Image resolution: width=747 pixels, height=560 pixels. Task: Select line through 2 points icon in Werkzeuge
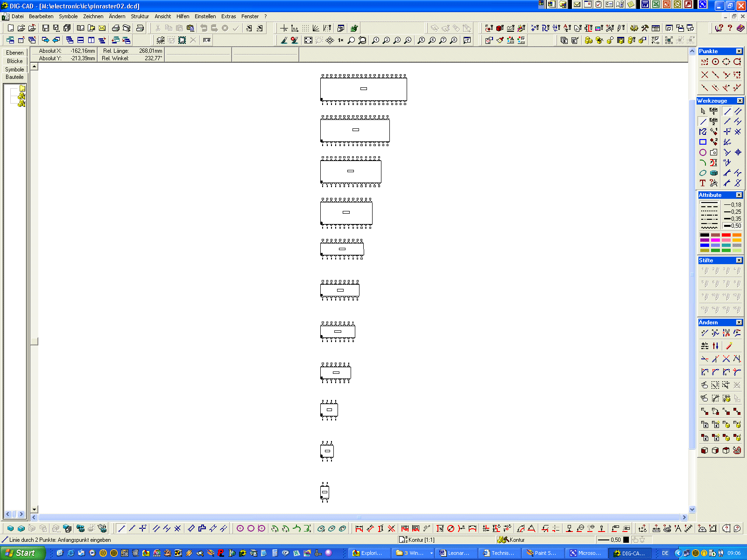pos(727,111)
